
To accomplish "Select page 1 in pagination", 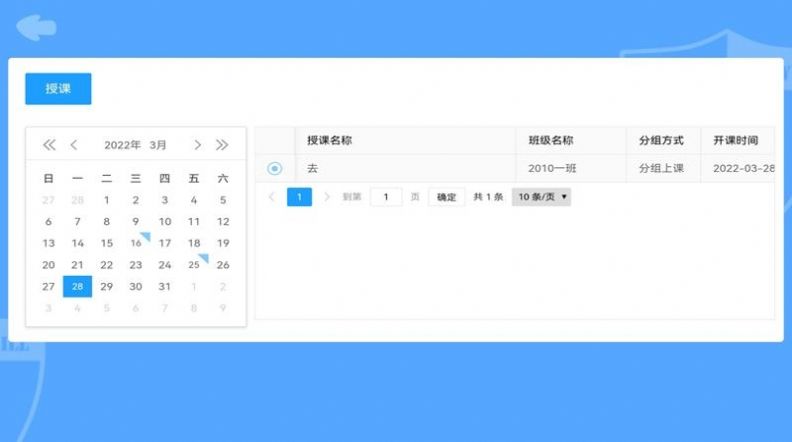I will (299, 197).
